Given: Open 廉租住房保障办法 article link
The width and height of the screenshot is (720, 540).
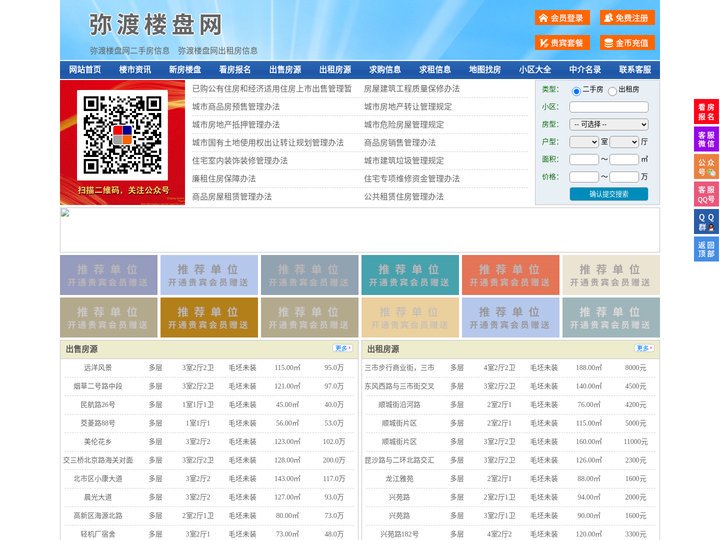Looking at the screenshot, I should click(224, 179).
